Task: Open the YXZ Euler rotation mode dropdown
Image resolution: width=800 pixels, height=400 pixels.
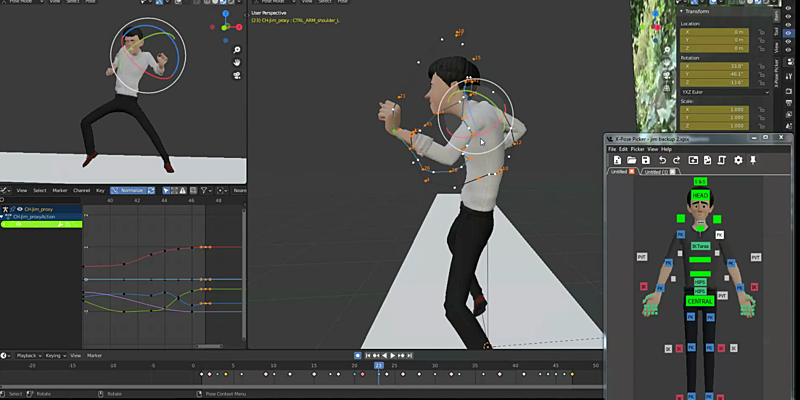Action: click(x=725, y=93)
